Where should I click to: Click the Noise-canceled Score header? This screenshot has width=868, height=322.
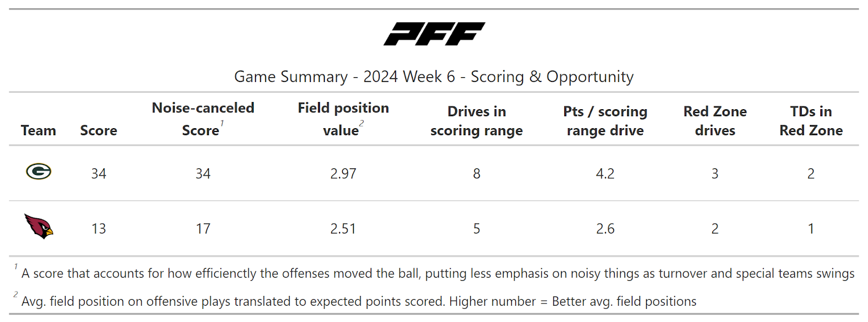tap(203, 119)
